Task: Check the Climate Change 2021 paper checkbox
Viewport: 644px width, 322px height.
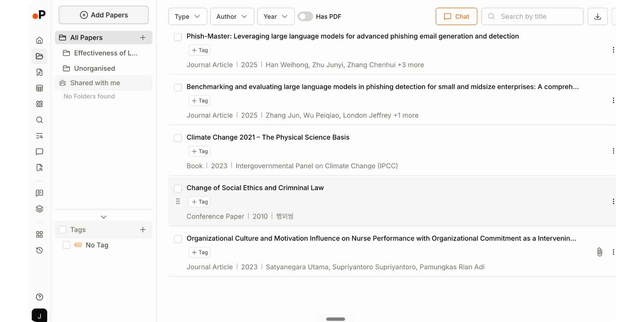Action: click(178, 138)
